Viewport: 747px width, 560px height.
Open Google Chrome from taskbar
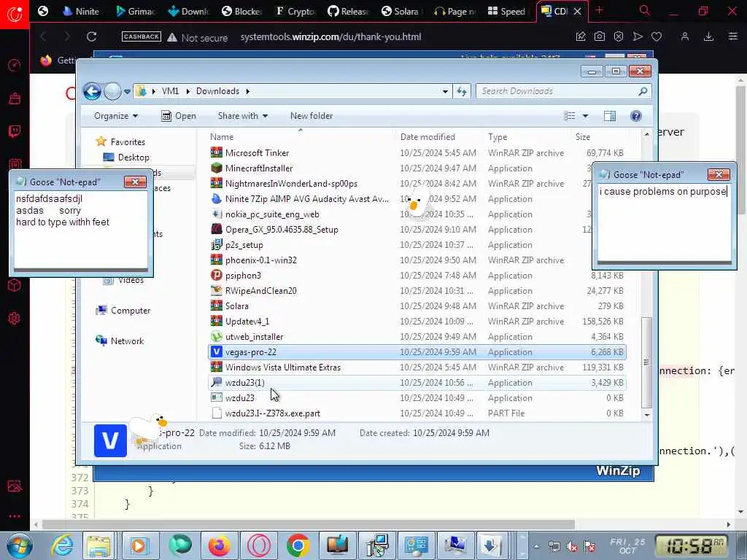click(298, 545)
